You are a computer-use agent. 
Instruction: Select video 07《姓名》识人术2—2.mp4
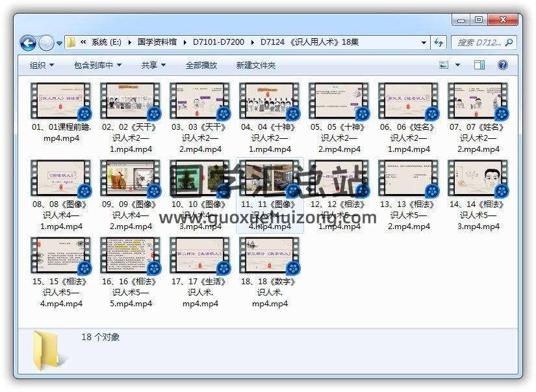[478, 118]
